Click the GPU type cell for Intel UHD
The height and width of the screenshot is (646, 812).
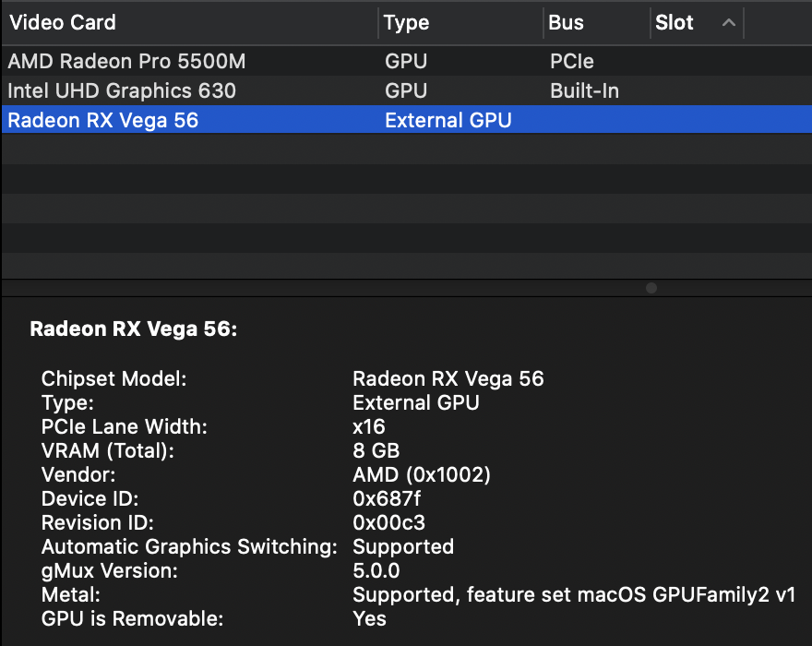tap(406, 90)
